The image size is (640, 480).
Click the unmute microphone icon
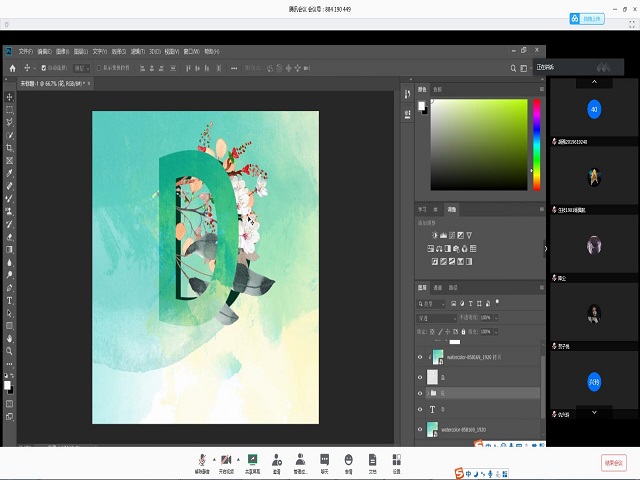(x=201, y=459)
